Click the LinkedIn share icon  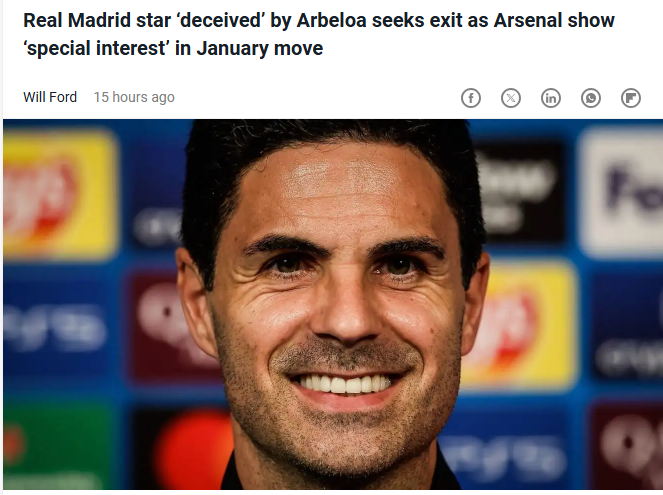[x=551, y=97]
